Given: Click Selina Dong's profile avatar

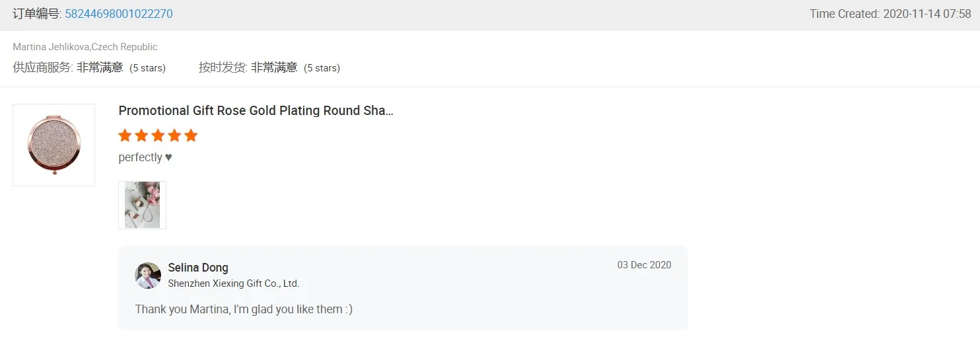Looking at the screenshot, I should [x=148, y=276].
